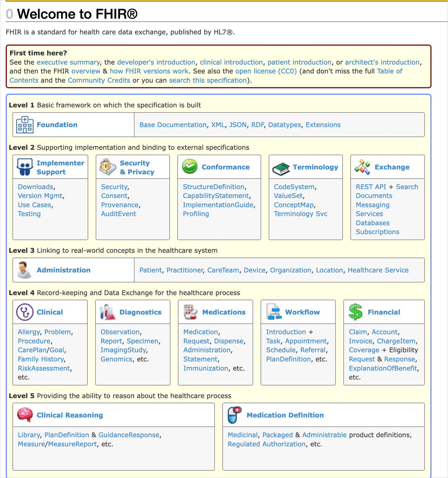This screenshot has width=448, height=478.
Task: Click 'search this specification' link
Action: [x=208, y=80]
